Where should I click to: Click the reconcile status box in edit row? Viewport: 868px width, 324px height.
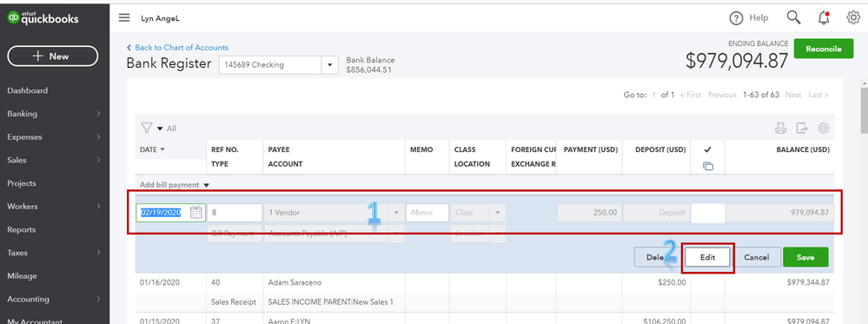[708, 213]
